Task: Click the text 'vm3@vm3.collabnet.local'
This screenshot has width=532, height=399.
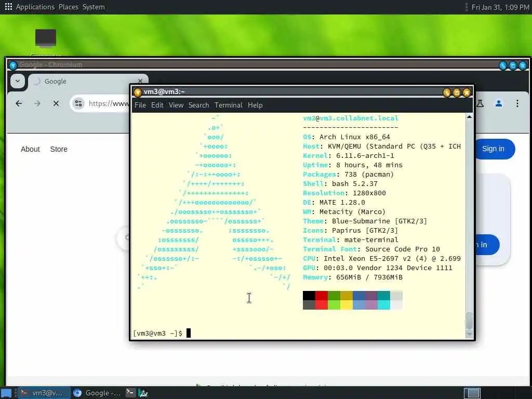Action: (x=351, y=118)
